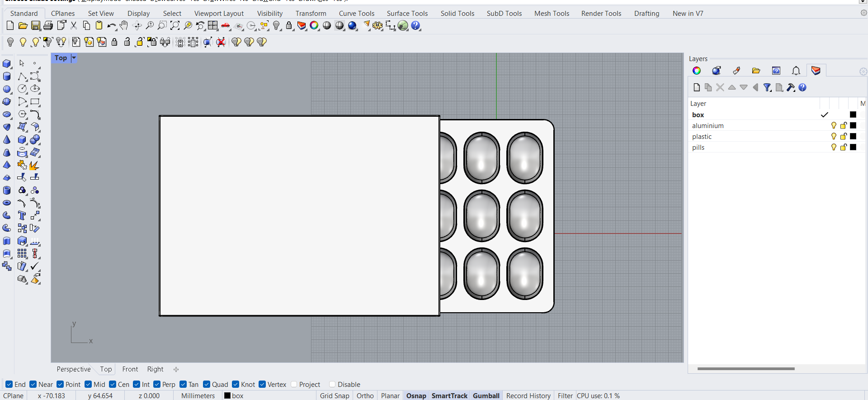Viewport: 868px width, 400px height.
Task: Click the Paste clipboard icon
Action: 99,26
